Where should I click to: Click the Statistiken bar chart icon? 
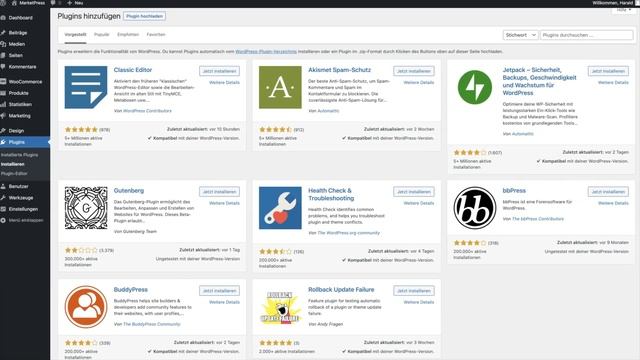[3, 104]
